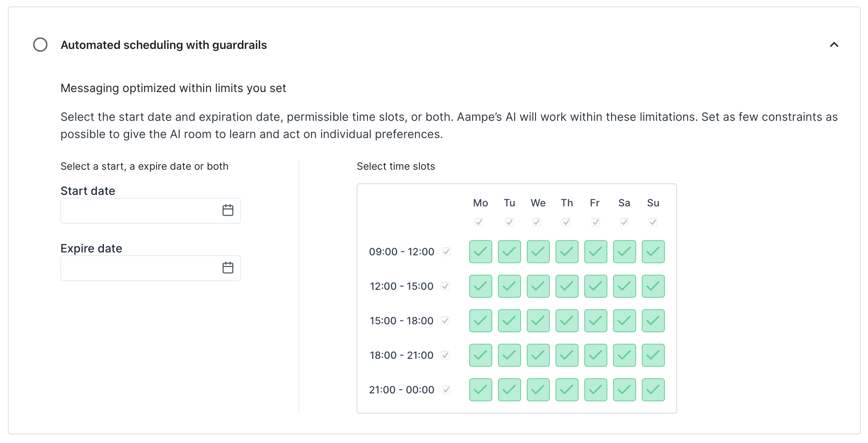Deselect Saturday 09:00 - 12:00 time slot
The width and height of the screenshot is (868, 443).
[x=625, y=252]
